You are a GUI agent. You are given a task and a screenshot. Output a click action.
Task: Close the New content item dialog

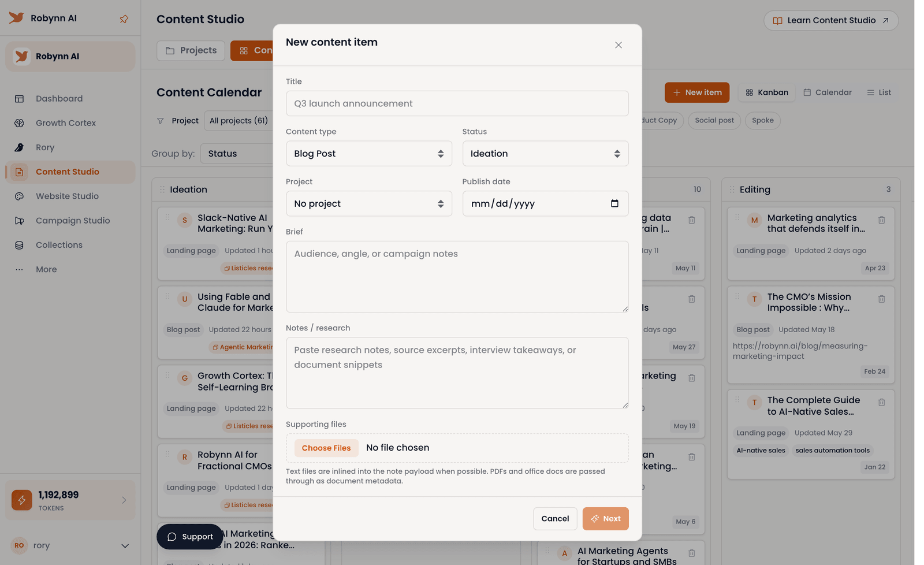[x=619, y=45]
